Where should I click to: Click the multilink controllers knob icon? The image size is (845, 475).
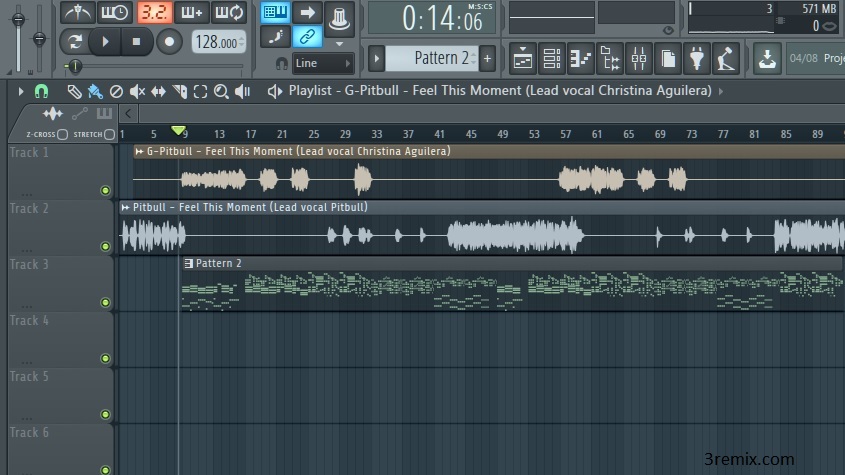click(339, 18)
